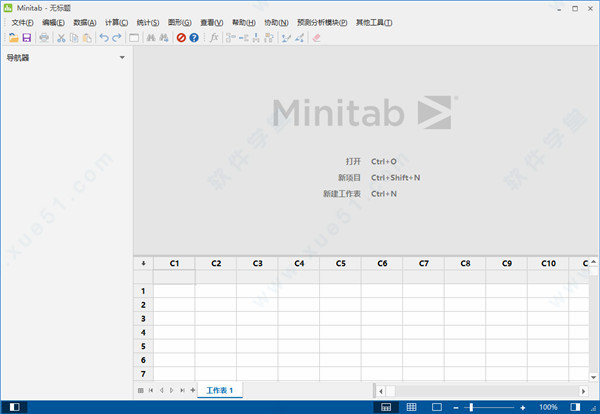The height and width of the screenshot is (414, 600).
Task: Click the red Cancel icon
Action: tap(181, 38)
